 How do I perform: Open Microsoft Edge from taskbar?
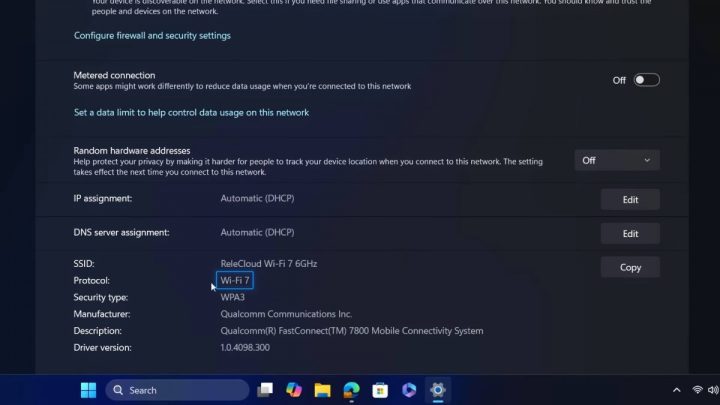351,390
